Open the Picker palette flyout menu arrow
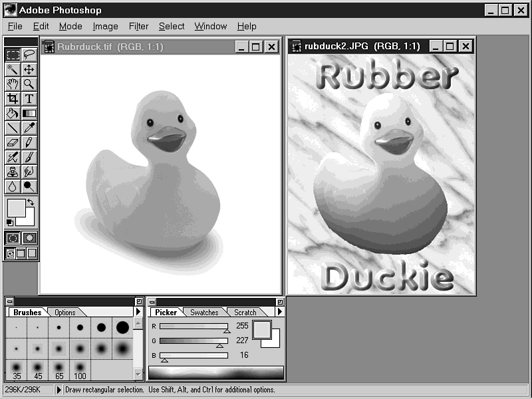Image resolution: width=532 pixels, height=399 pixels. (280, 312)
